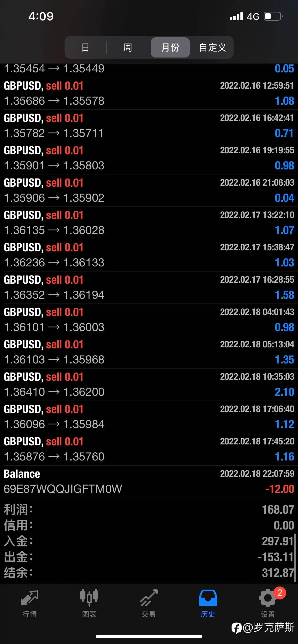
Task: Tap the 4:09 clock in status bar
Action: (41, 17)
